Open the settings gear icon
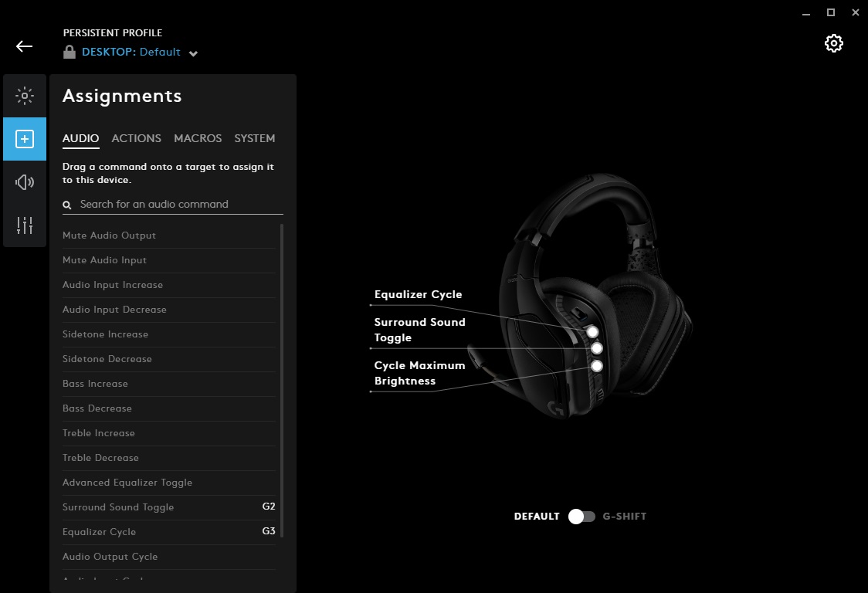Screen dimensions: 868x593 click(833, 43)
